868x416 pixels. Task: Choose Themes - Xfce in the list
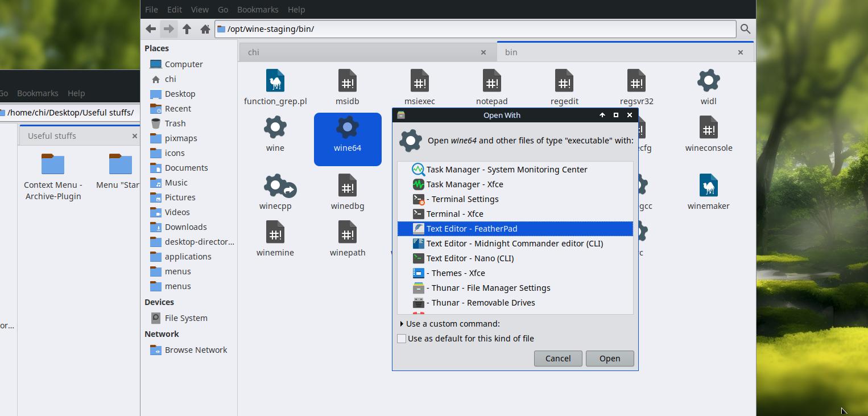515,273
